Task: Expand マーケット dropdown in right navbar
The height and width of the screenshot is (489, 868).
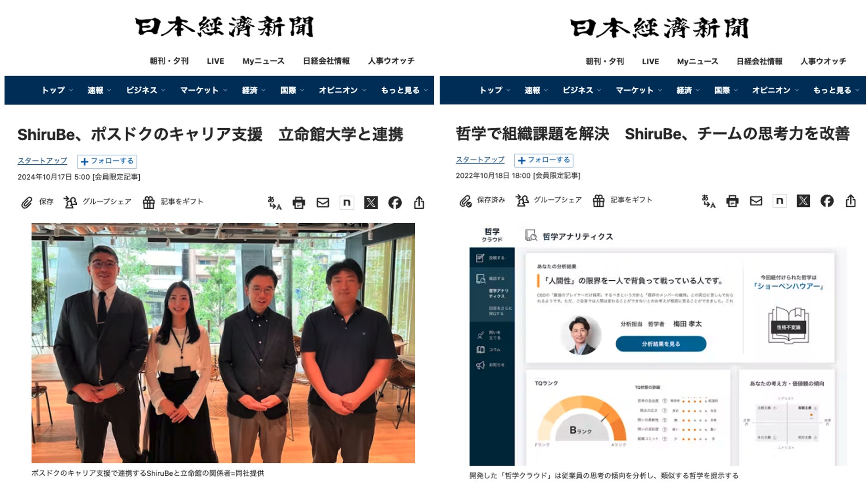Action: 638,90
